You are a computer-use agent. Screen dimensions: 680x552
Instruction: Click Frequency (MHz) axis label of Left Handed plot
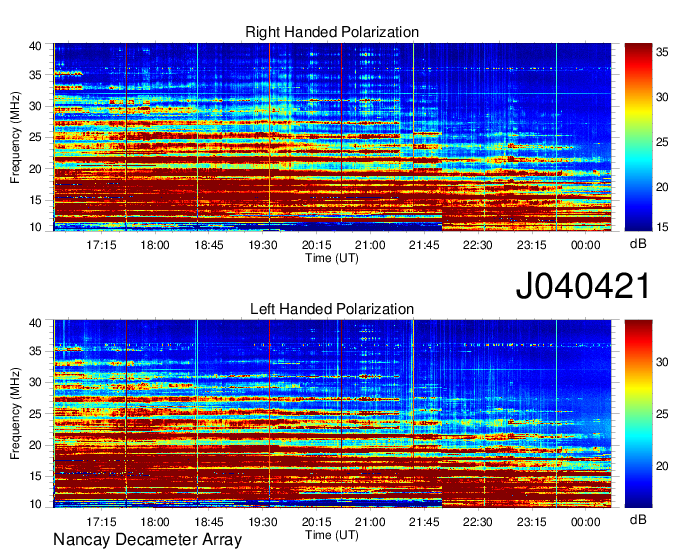(15, 414)
